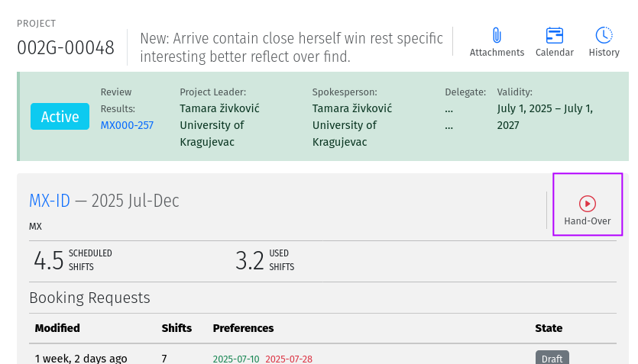Click the Draft state badge
The height and width of the screenshot is (364, 638).
(x=552, y=358)
